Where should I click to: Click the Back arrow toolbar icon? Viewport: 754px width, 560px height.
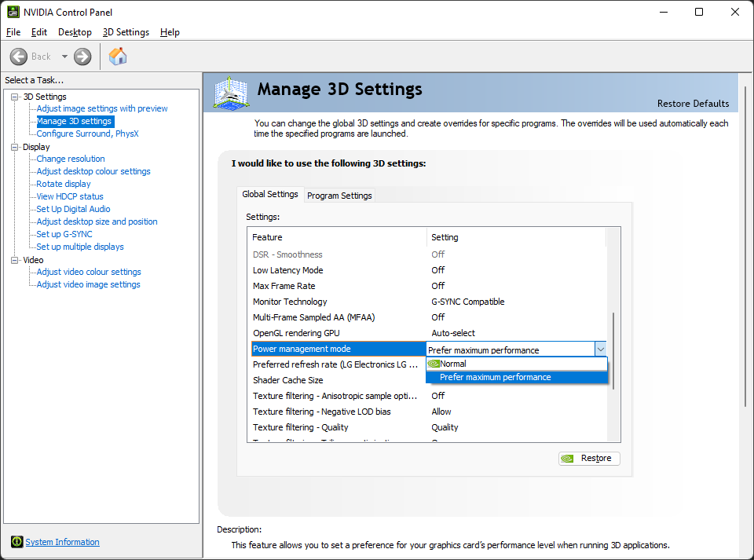(20, 57)
